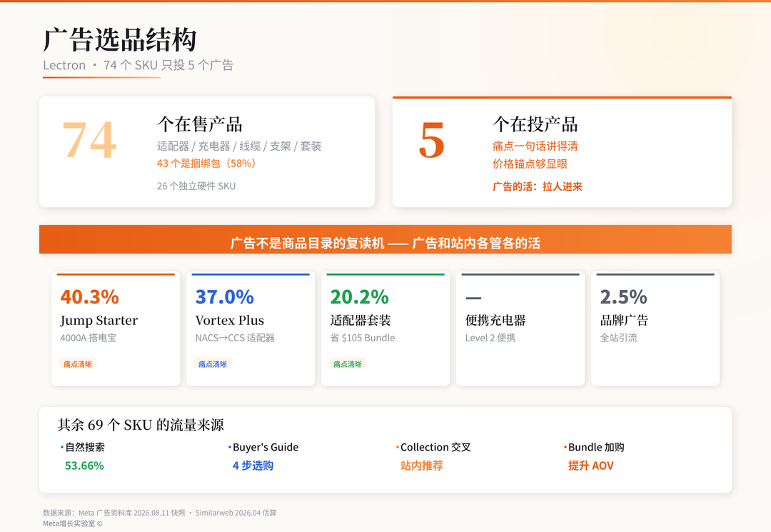Click the green 痛点清晰 tag under 适配器套装
The image size is (771, 532).
tap(348, 364)
